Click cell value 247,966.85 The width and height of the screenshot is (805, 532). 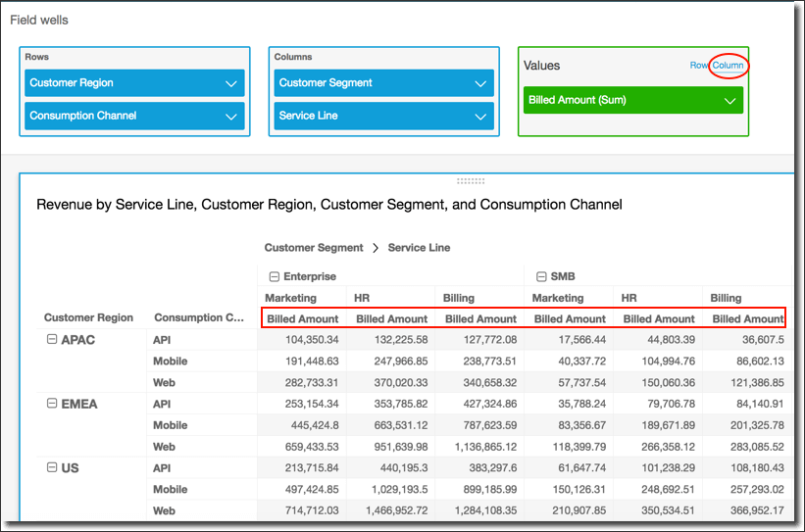point(401,362)
